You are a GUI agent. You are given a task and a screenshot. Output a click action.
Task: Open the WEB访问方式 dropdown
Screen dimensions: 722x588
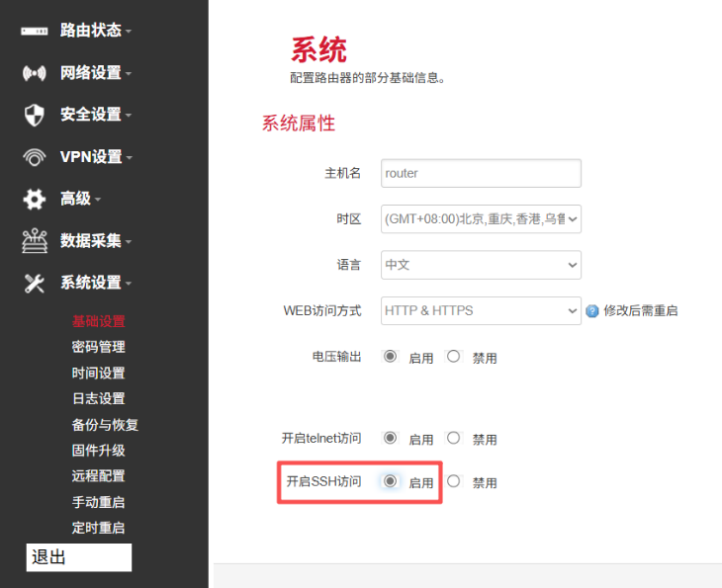[482, 311]
